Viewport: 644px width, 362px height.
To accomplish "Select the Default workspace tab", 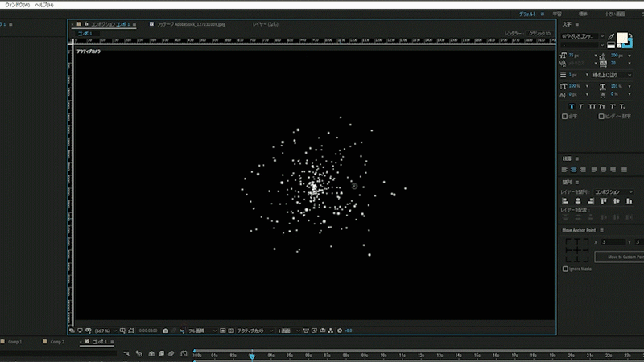I will (x=527, y=14).
